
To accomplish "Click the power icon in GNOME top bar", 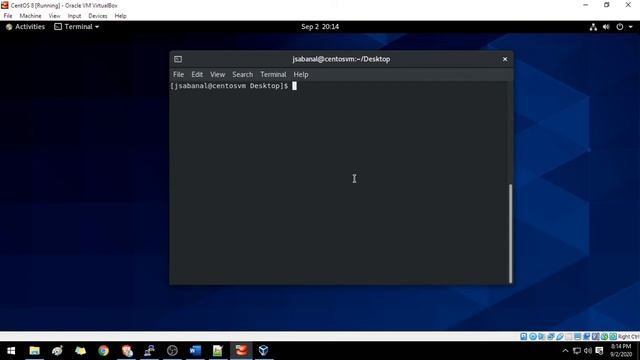I will pos(620,27).
